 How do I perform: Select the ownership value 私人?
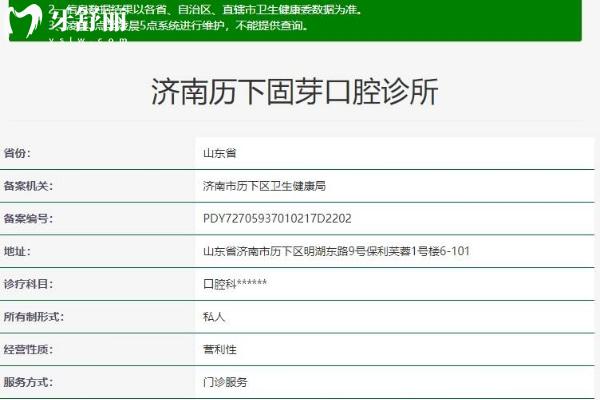(214, 317)
